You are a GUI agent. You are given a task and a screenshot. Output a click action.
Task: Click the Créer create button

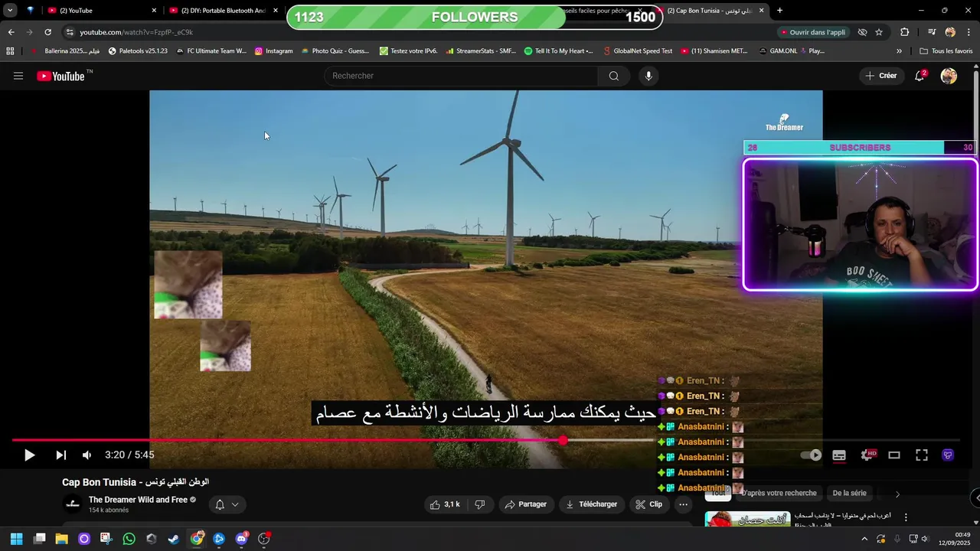tap(881, 76)
